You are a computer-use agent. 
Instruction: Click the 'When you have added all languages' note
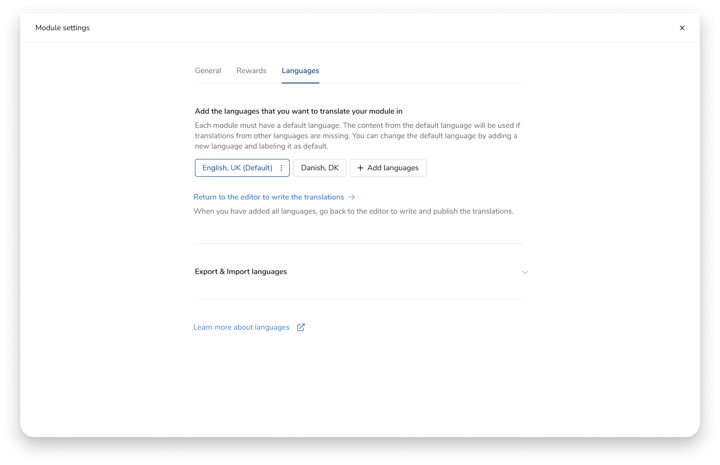(x=353, y=211)
